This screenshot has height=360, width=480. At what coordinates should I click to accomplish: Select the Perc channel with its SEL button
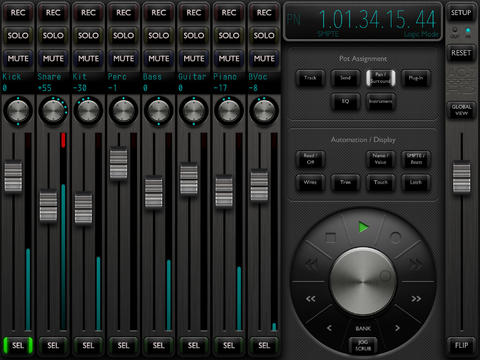click(x=123, y=345)
